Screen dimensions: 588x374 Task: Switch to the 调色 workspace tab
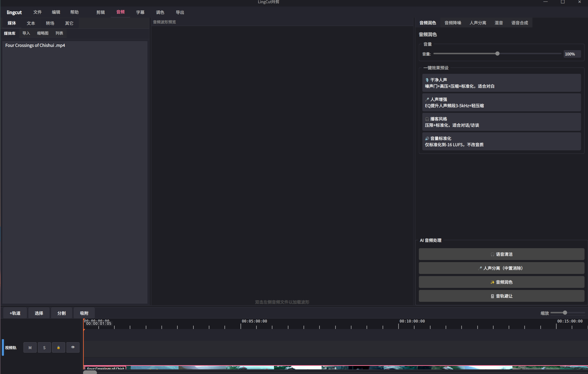(x=160, y=12)
